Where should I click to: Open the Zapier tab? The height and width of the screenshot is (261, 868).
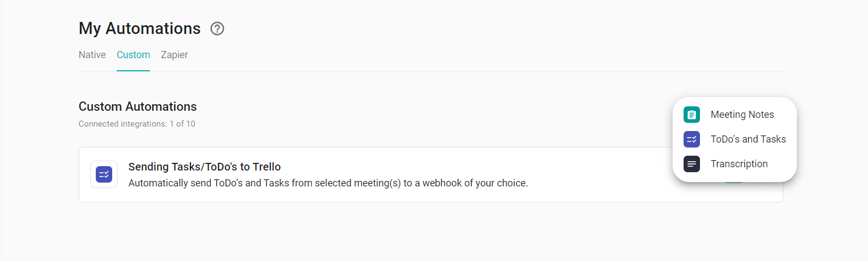(174, 55)
